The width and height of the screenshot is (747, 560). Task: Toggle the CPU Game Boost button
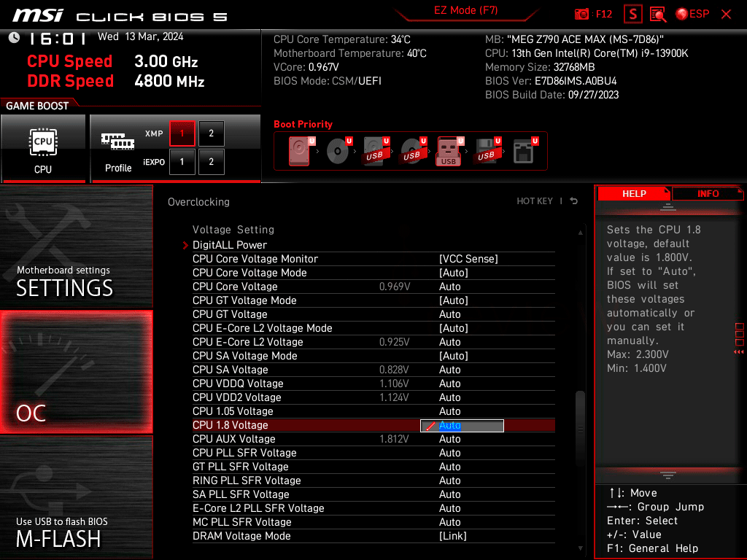[43, 148]
